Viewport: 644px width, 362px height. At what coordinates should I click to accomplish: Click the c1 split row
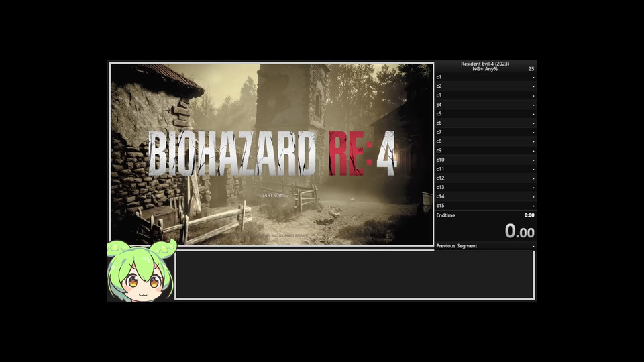coord(486,77)
